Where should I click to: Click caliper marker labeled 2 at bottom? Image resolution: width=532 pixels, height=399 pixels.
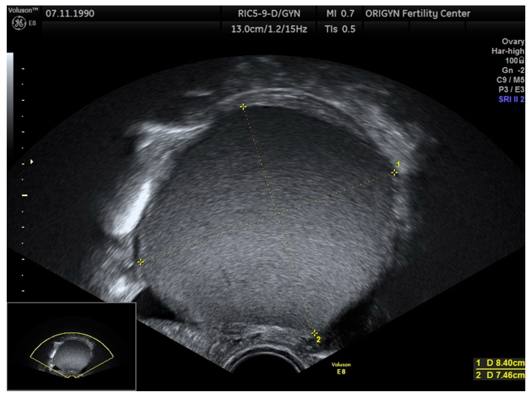314,333
